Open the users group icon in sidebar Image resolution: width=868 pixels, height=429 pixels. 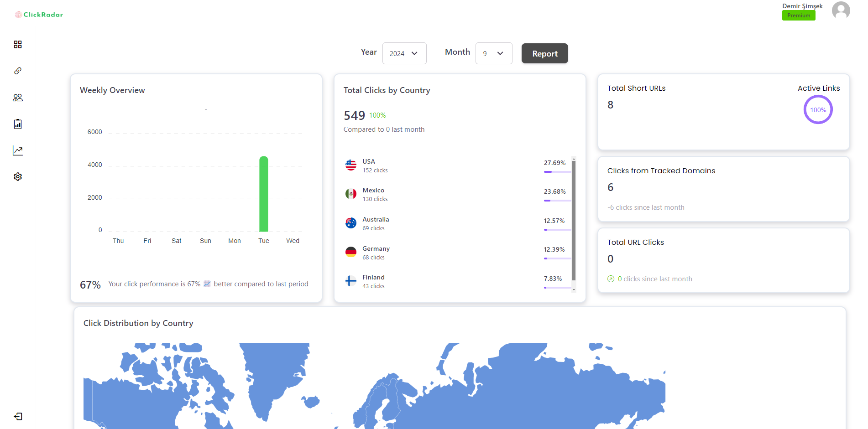(x=18, y=98)
